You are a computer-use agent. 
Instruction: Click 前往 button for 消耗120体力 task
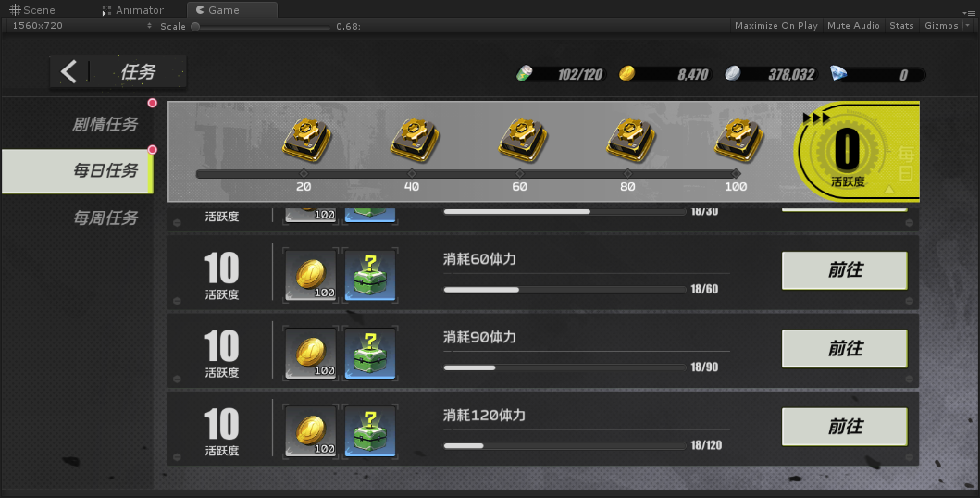tap(844, 427)
